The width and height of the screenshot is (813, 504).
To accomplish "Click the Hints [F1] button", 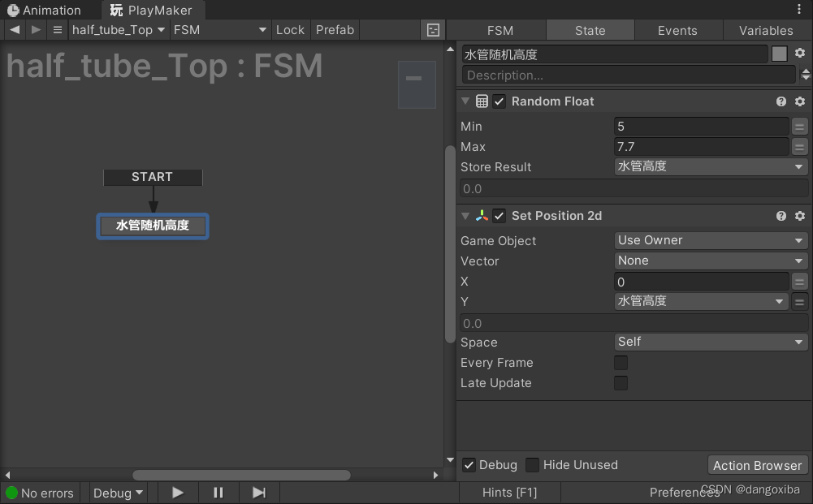I will click(x=510, y=493).
